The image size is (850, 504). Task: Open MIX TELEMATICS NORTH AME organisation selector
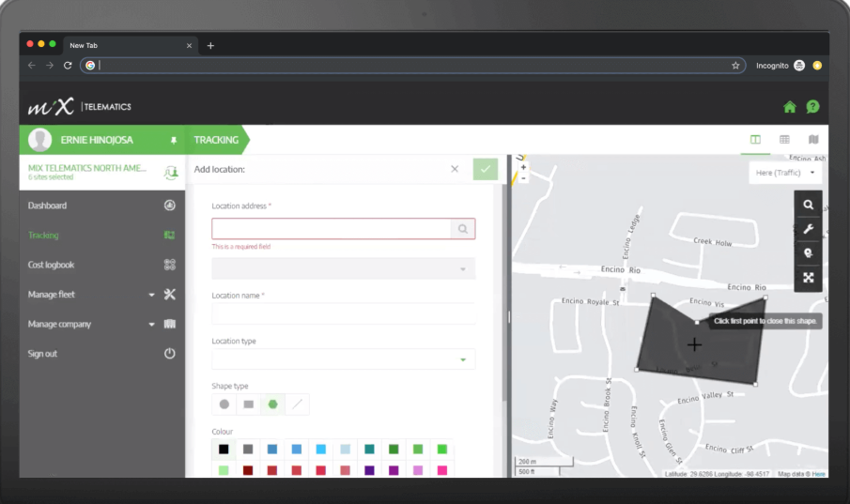coord(87,172)
